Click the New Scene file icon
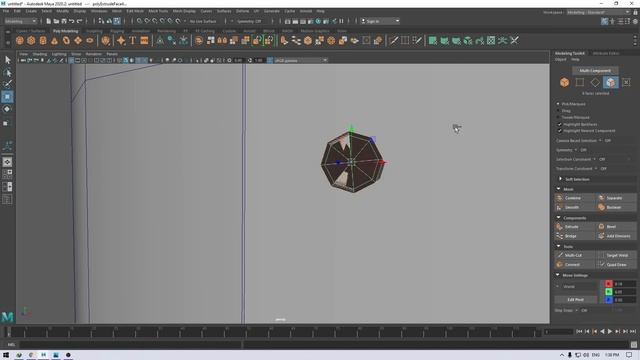The width and height of the screenshot is (640, 360). click(x=49, y=21)
